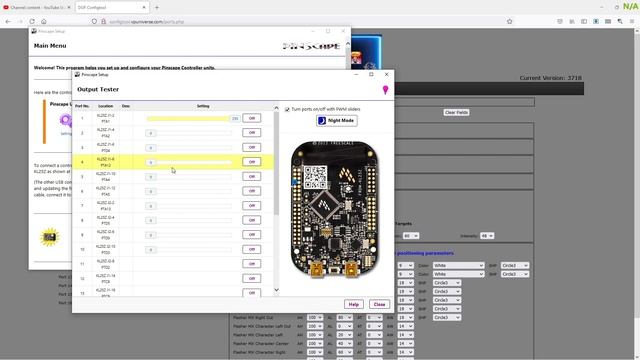Toggle the Off button for port 3

click(x=251, y=147)
